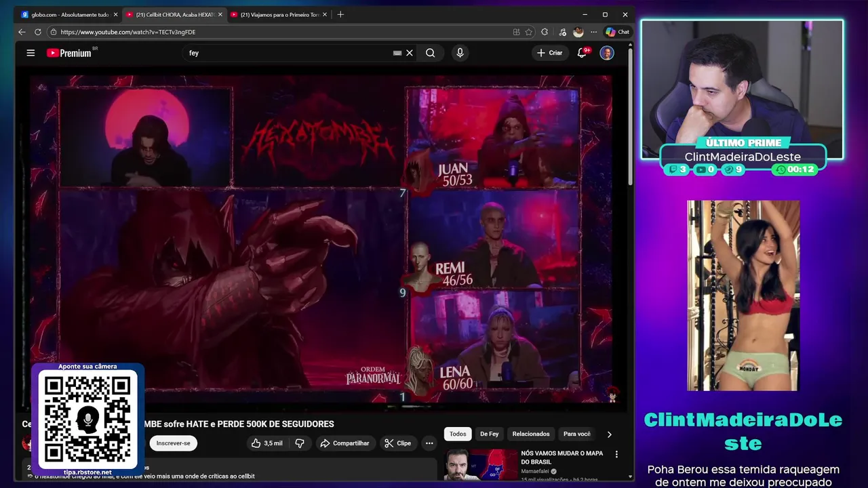Image resolution: width=868 pixels, height=488 pixels.
Task: Dislike the video with thumbs down
Action: tap(299, 443)
